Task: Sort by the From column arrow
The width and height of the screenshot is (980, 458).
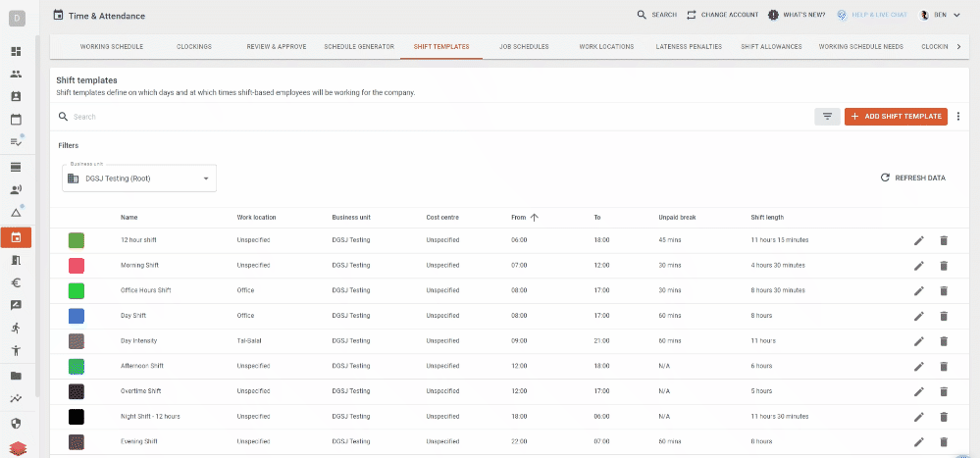Action: click(534, 218)
